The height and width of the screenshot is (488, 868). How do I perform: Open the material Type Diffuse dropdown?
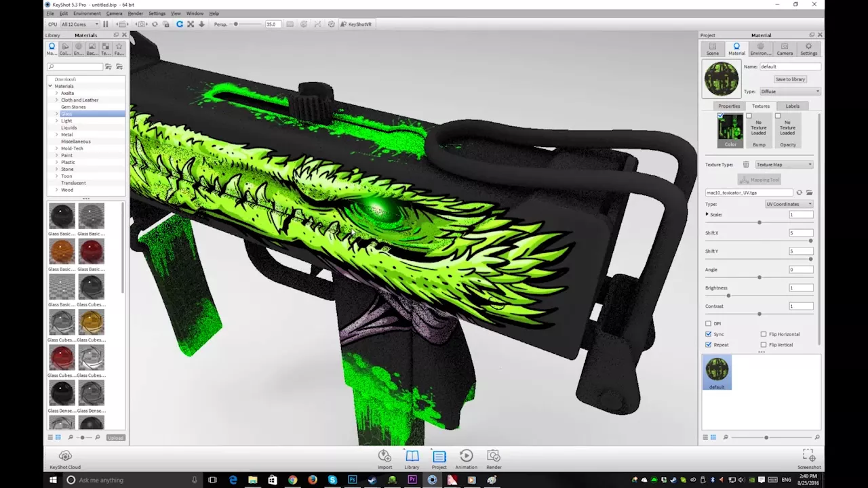789,91
